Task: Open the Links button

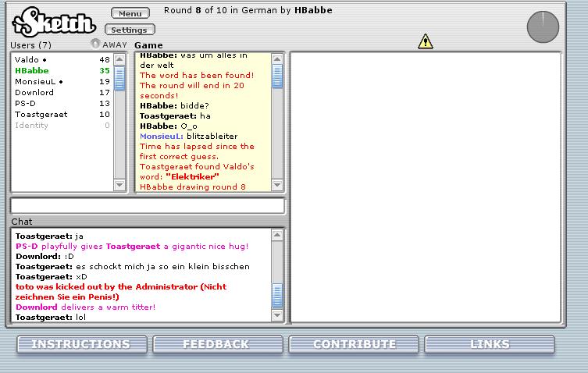Action: pyautogui.click(x=490, y=344)
